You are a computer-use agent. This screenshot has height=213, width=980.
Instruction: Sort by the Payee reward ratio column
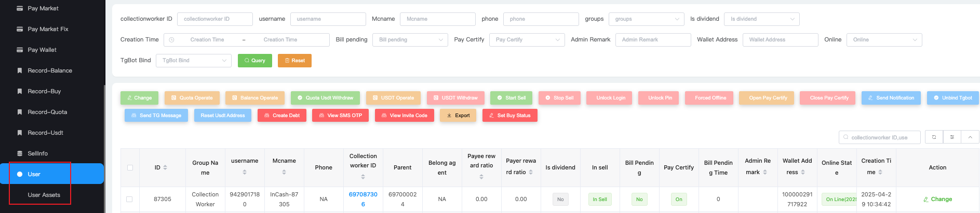click(x=481, y=177)
